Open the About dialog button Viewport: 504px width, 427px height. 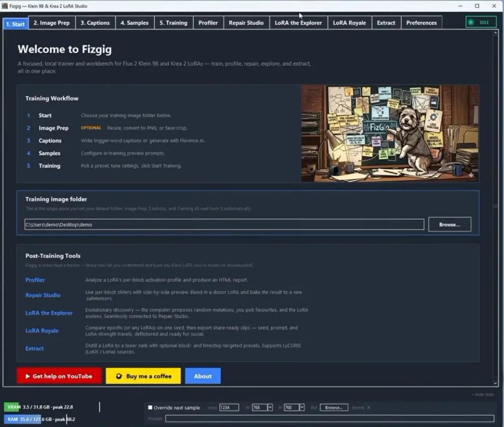[203, 376]
